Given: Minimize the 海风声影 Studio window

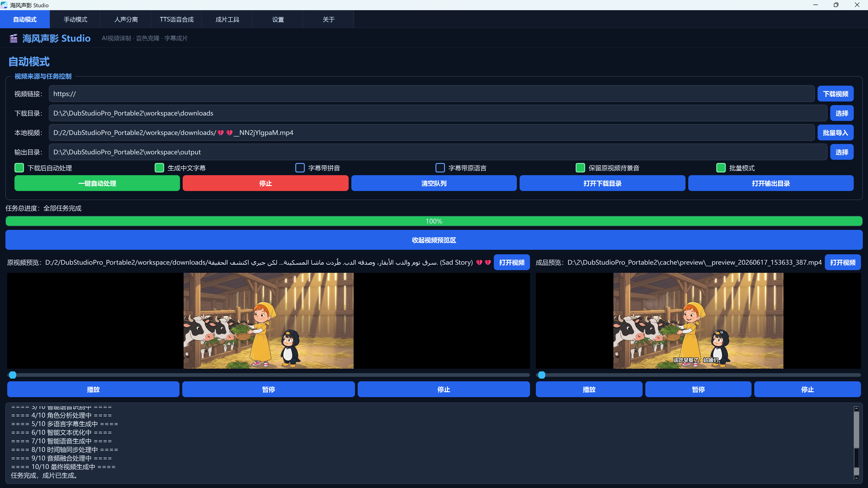Looking at the screenshot, I should [816, 5].
